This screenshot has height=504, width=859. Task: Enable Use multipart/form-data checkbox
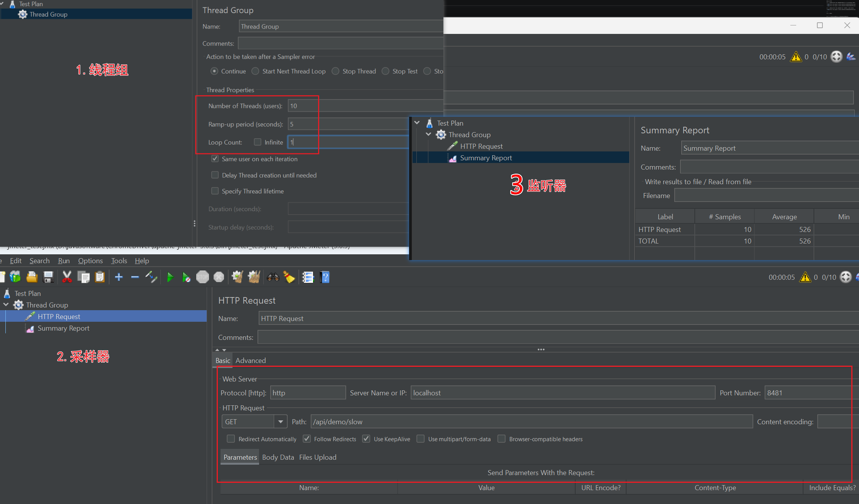pyautogui.click(x=421, y=439)
